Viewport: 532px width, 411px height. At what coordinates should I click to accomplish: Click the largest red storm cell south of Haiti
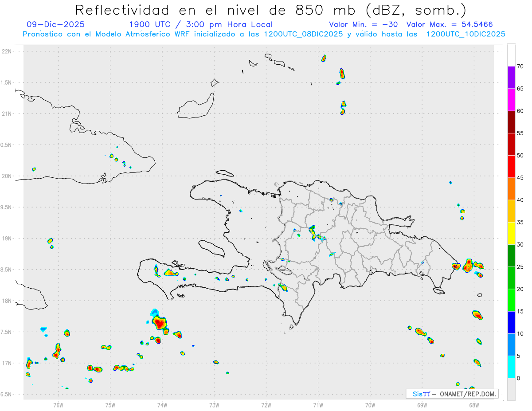159,322
